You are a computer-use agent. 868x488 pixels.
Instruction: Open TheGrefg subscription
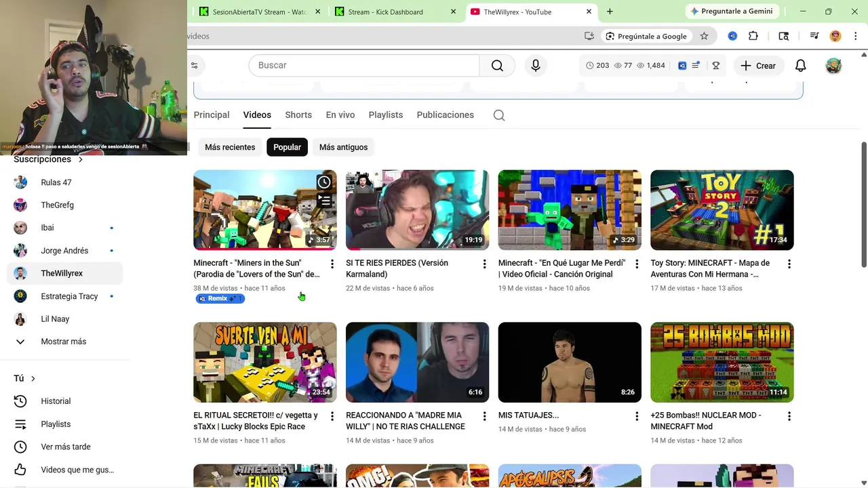point(64,205)
